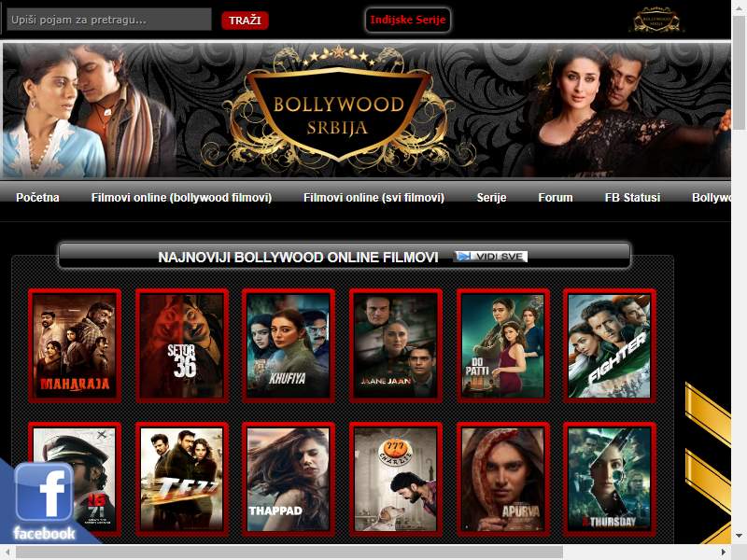
Task: Open the Jaane Jaan movie poster
Action: point(395,345)
